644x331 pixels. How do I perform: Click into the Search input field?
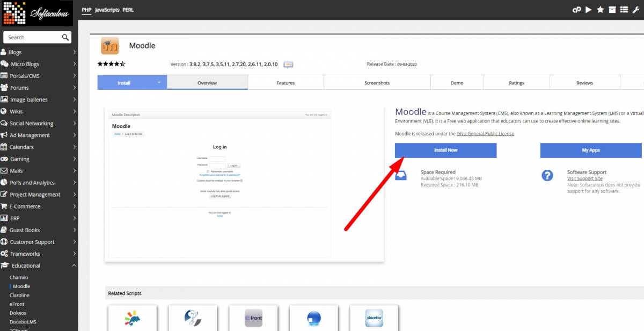[x=32, y=37]
